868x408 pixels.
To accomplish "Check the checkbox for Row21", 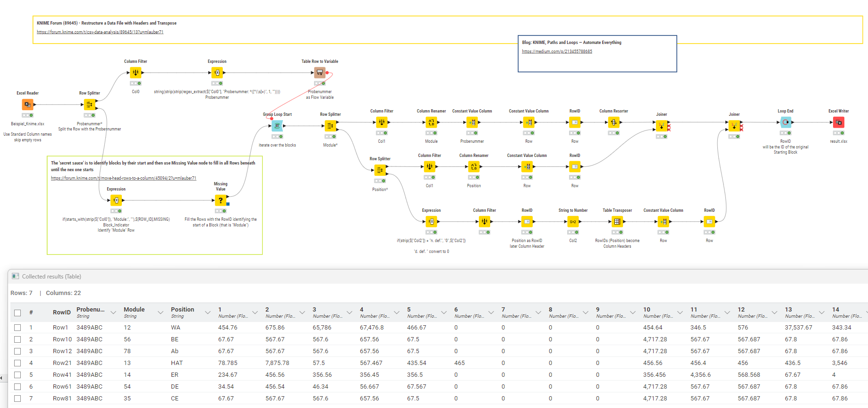I will pyautogui.click(x=17, y=363).
